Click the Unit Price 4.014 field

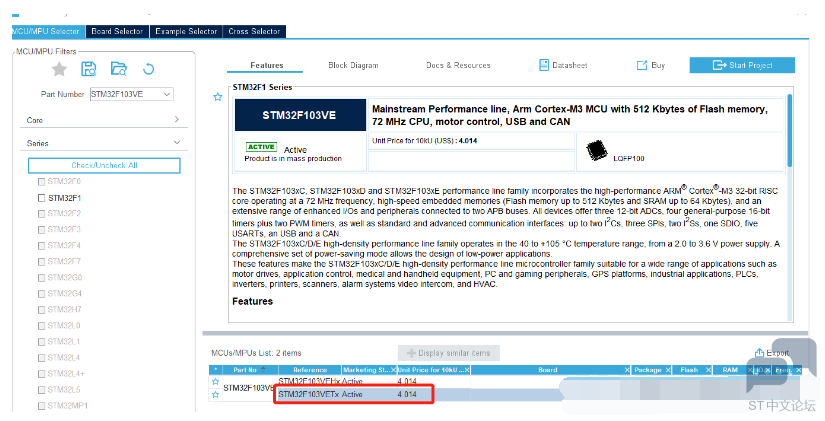[x=471, y=141]
